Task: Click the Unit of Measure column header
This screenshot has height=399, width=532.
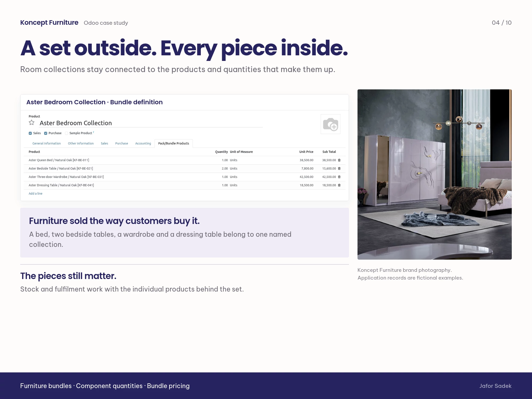Action: pos(241,152)
